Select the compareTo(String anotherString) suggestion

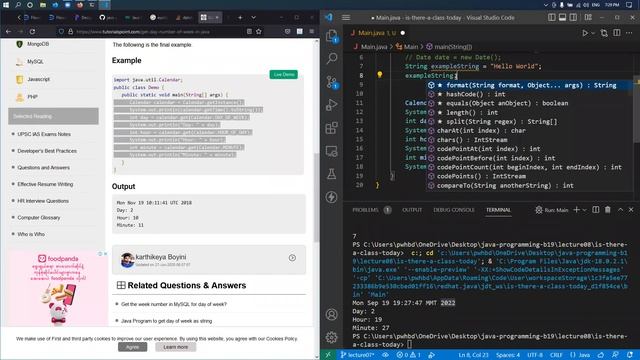529,186
